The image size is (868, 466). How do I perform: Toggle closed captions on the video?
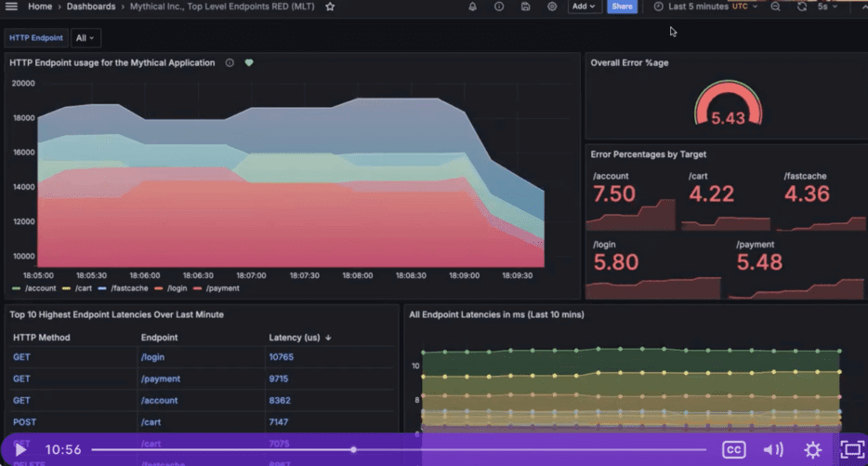(733, 450)
